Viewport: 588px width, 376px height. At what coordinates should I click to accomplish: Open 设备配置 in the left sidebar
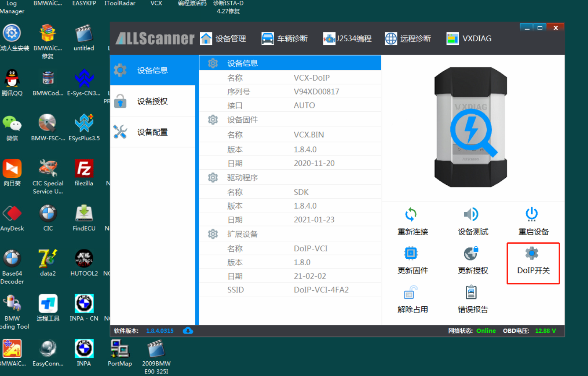pos(153,132)
